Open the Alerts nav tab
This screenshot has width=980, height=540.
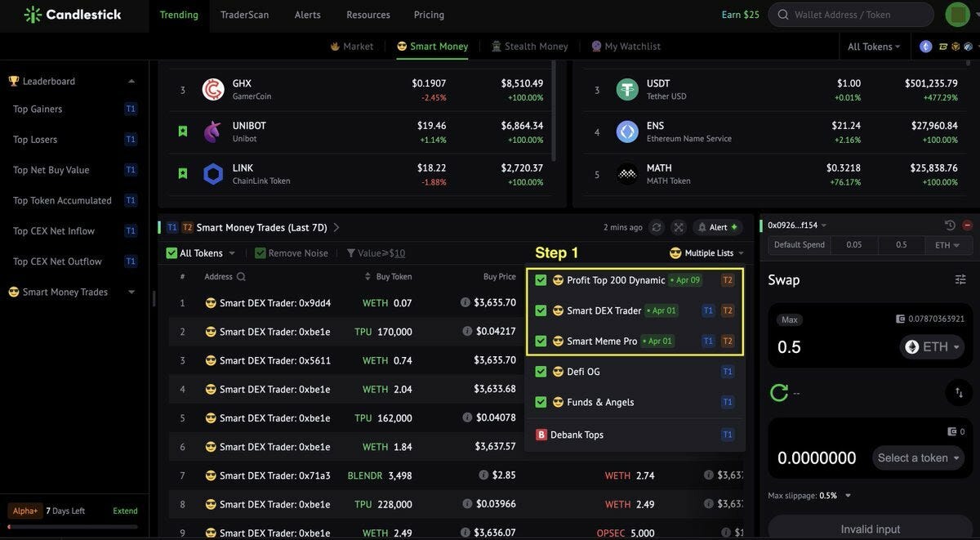pos(308,15)
